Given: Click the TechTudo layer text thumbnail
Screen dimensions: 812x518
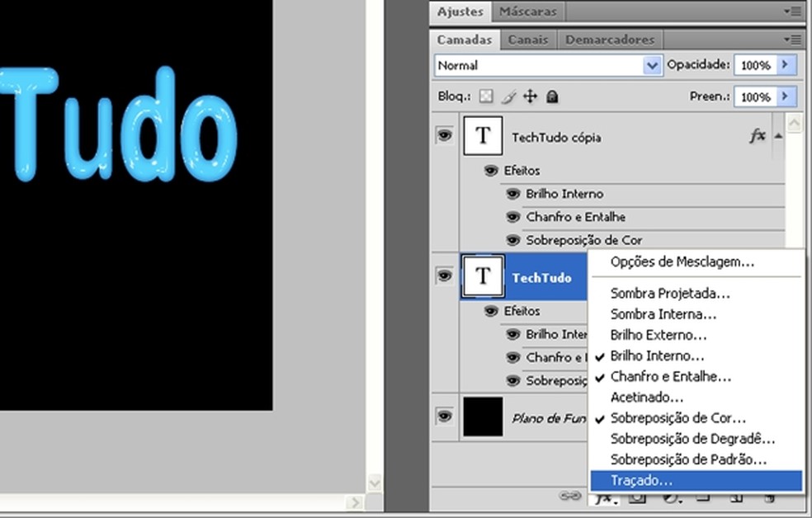Looking at the screenshot, I should click(x=483, y=277).
